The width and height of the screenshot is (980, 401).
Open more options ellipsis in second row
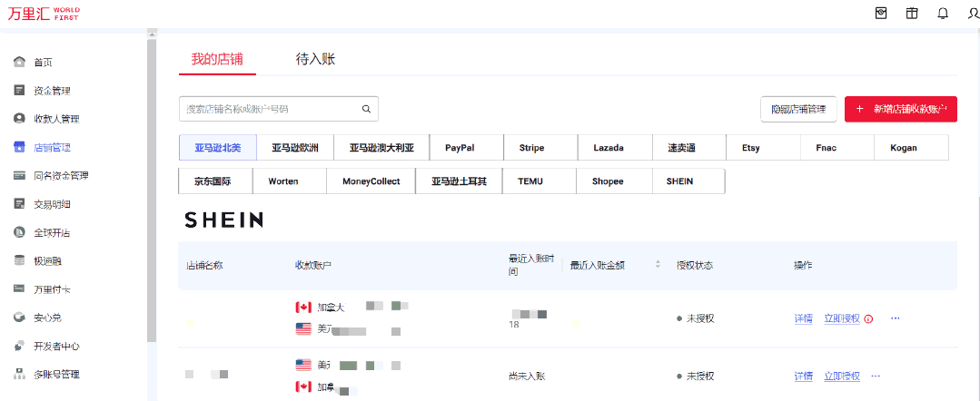point(876,376)
